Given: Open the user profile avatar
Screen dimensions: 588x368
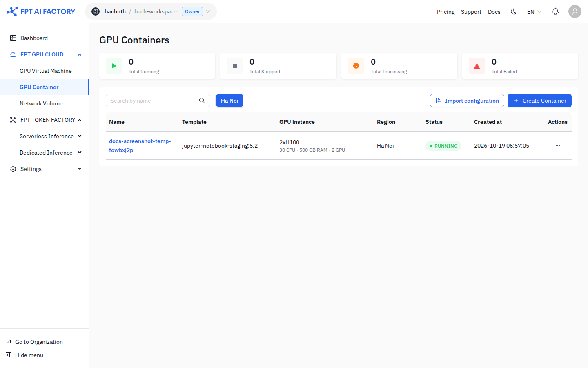Looking at the screenshot, I should click(575, 11).
